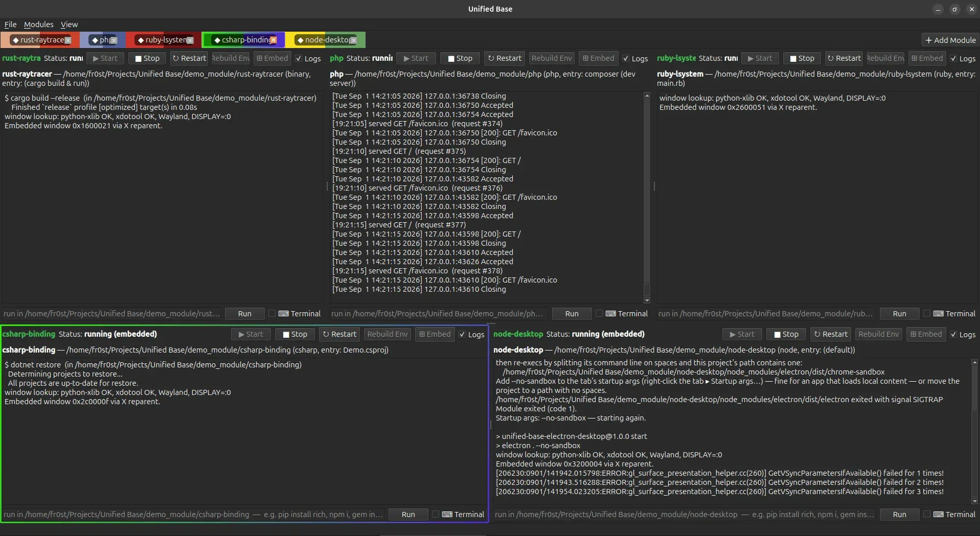Click Embed for ruby-lsystem

[927, 58]
